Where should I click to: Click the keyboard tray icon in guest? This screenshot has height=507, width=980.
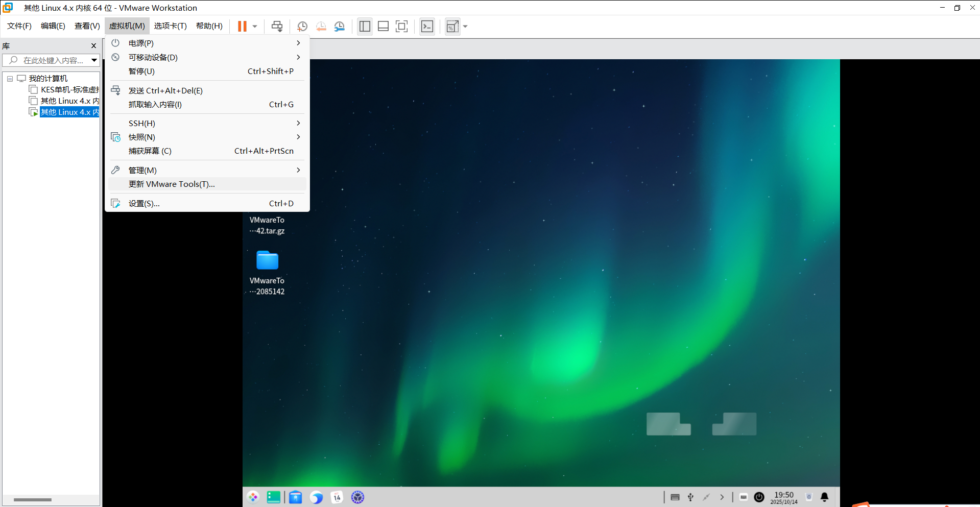[675, 497]
